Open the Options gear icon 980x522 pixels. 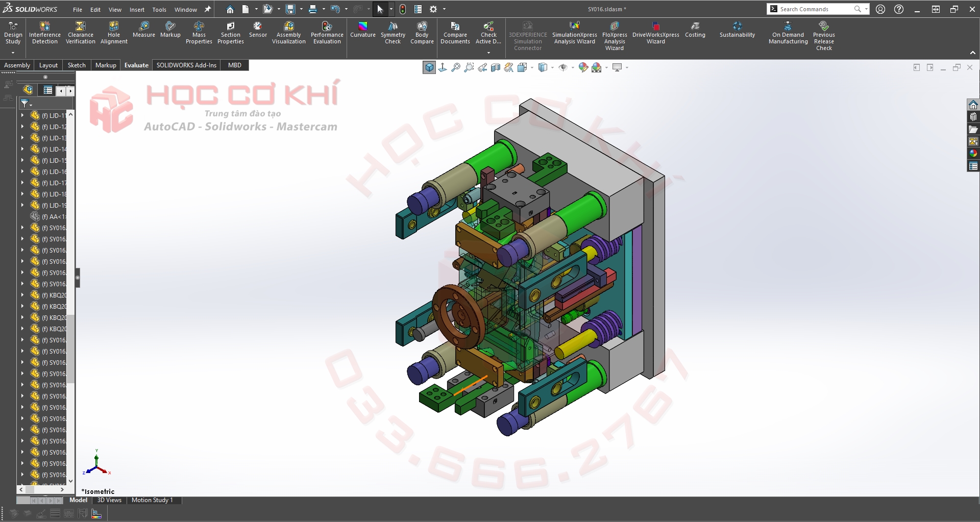433,9
